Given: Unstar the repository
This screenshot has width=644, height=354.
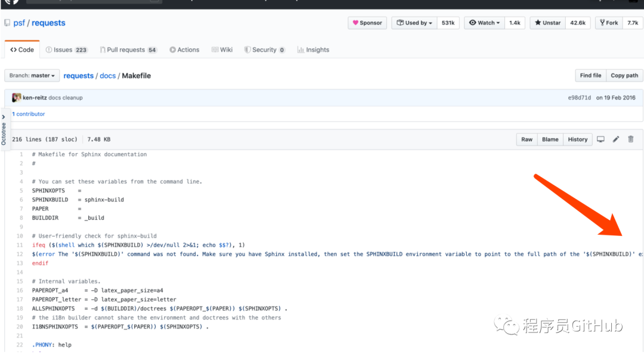Looking at the screenshot, I should coord(547,23).
